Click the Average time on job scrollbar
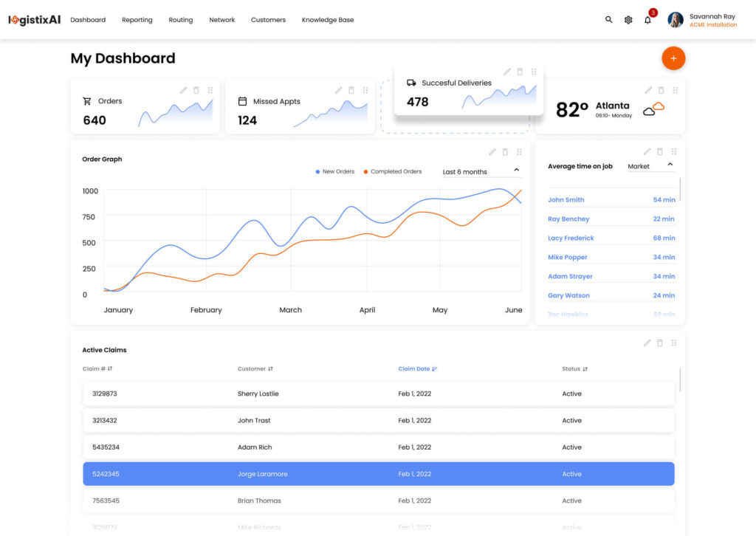The image size is (756, 536). coord(680,189)
